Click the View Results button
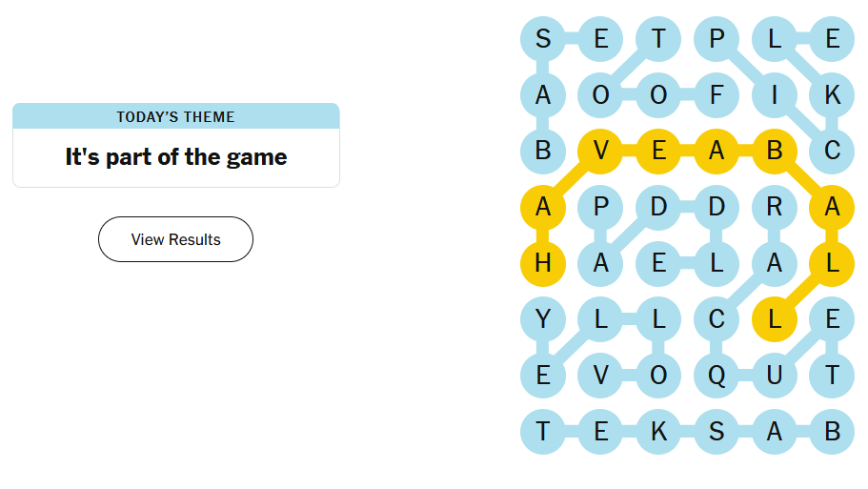The width and height of the screenshot is (868, 489). point(175,239)
